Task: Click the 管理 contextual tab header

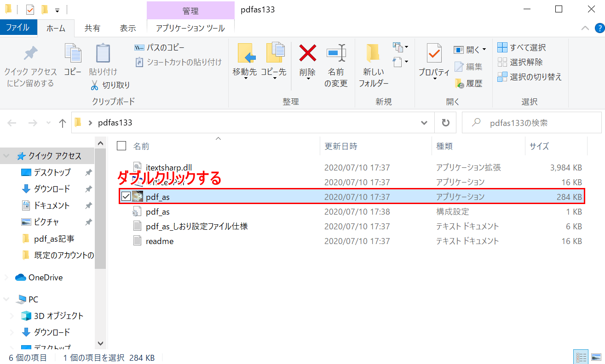Action: [190, 10]
